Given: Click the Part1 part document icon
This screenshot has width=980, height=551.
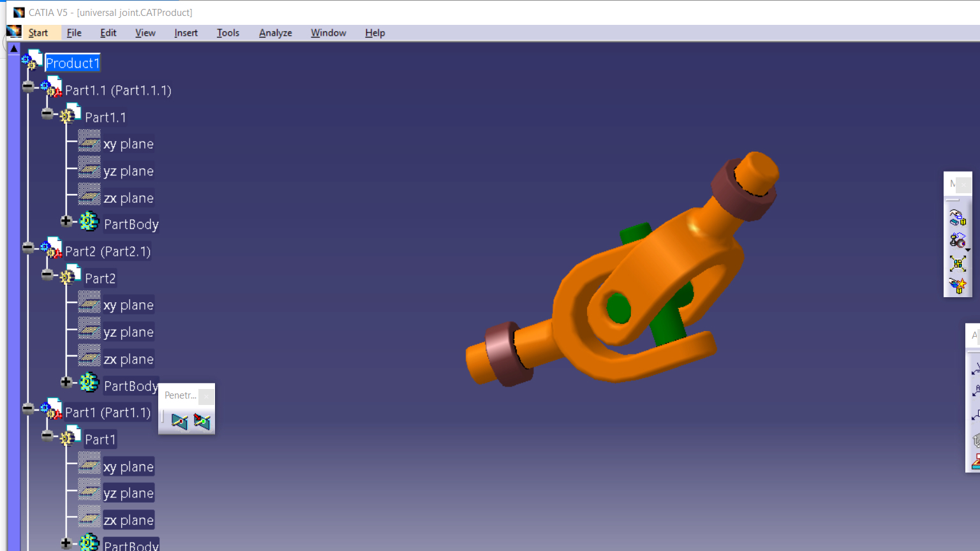Looking at the screenshot, I should click(x=71, y=436).
